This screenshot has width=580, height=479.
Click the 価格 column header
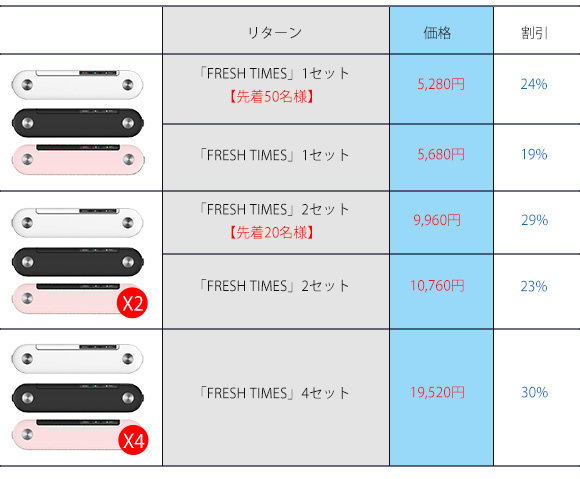click(437, 33)
